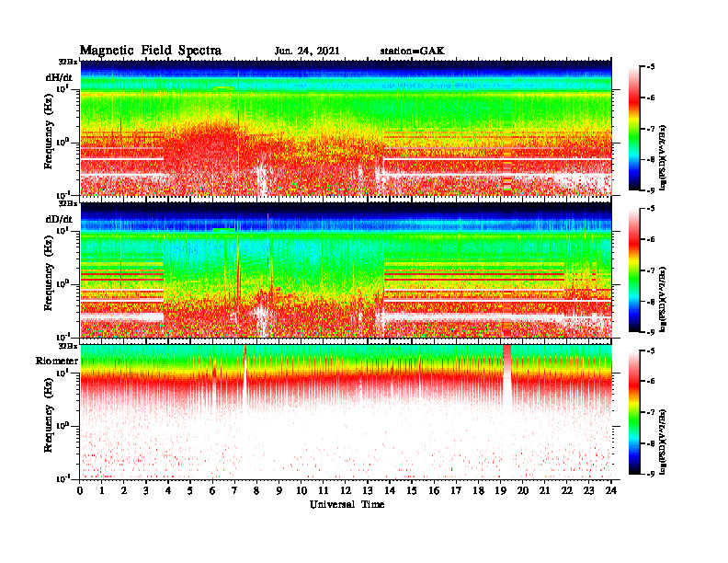Click hour tick label "18" on the time axis
Screen dimensions: 728x563
[478, 490]
